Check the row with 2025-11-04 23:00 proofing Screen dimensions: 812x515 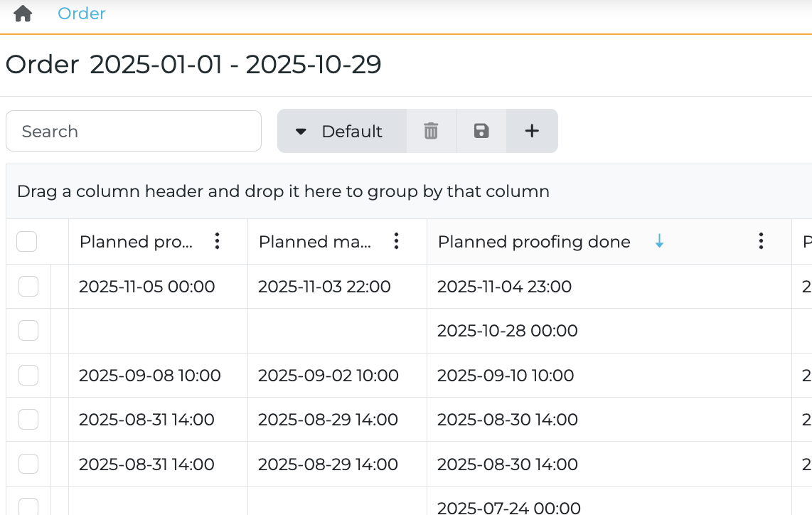[x=28, y=287]
